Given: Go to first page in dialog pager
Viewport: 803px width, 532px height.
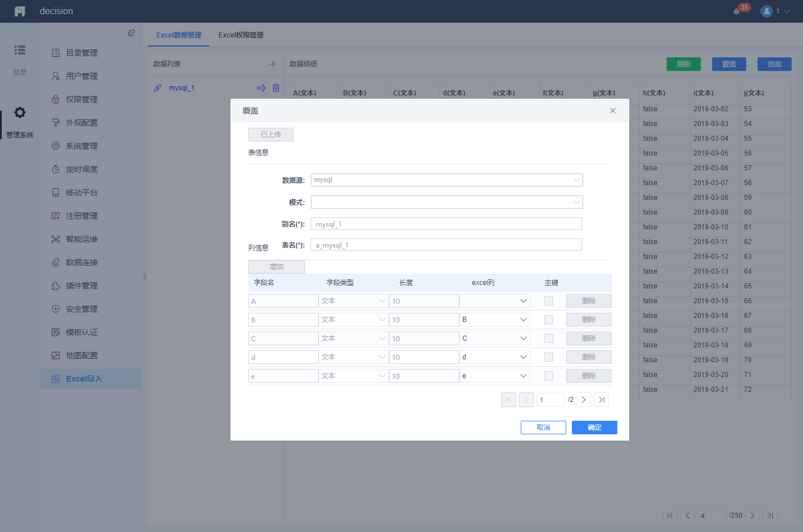Looking at the screenshot, I should (509, 400).
